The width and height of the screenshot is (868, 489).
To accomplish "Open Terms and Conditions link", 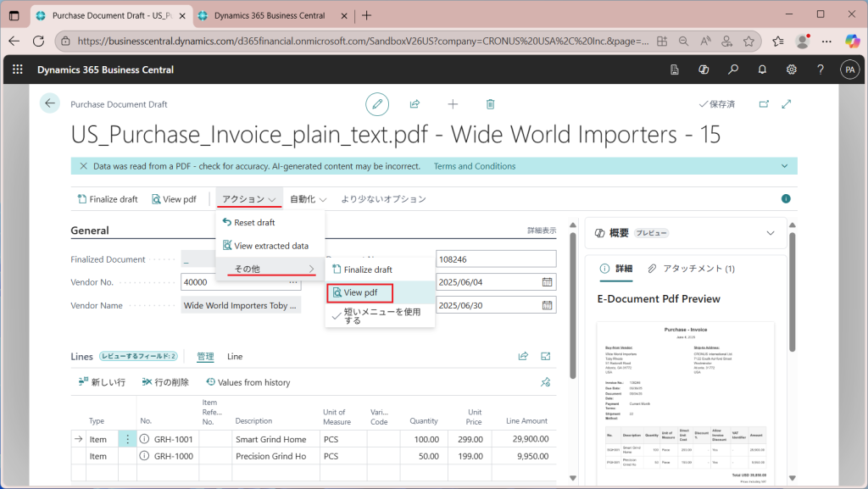I will (475, 166).
